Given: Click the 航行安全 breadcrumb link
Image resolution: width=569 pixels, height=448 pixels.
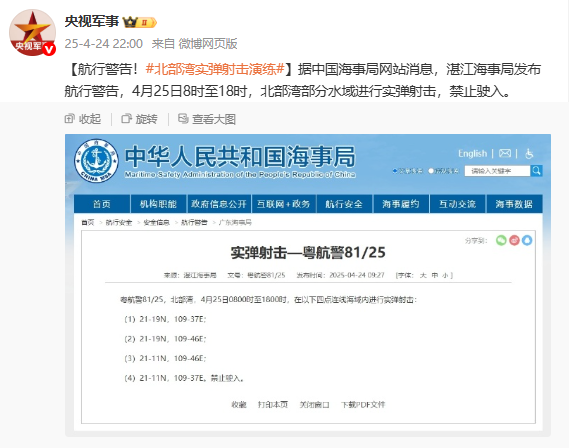Looking at the screenshot, I should (x=119, y=222).
